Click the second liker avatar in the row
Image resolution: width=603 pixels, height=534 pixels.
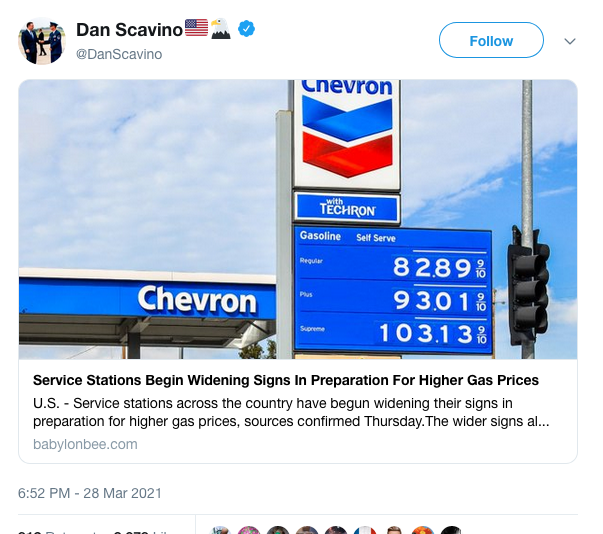[250, 530]
